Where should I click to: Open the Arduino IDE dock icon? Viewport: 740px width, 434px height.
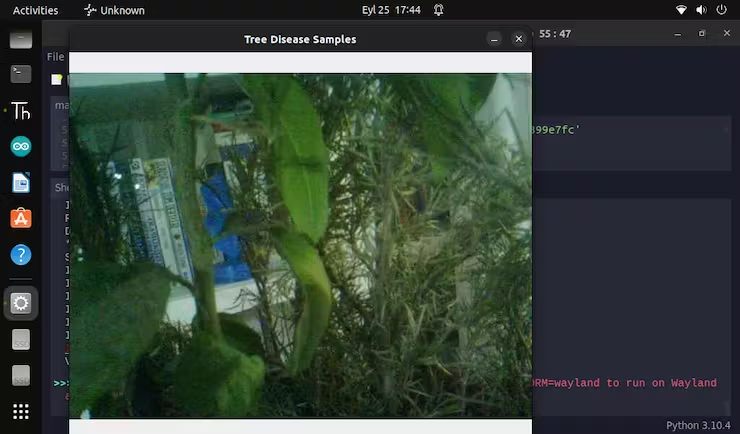coord(21,147)
